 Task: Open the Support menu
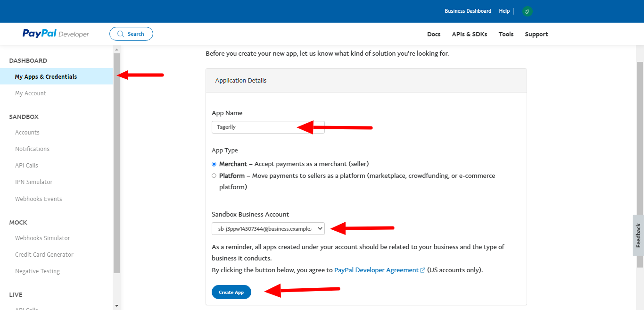[x=536, y=34]
